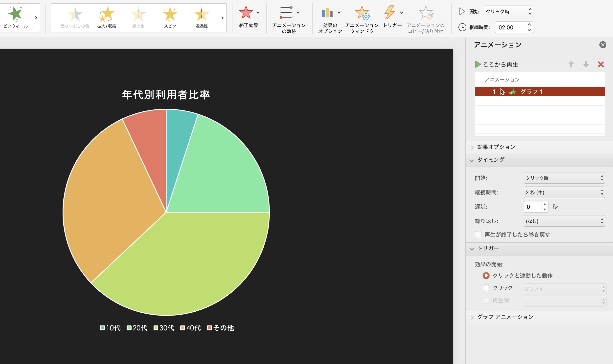Delete animation with the red X icon
Image resolution: width=613 pixels, height=364 pixels.
pos(601,64)
